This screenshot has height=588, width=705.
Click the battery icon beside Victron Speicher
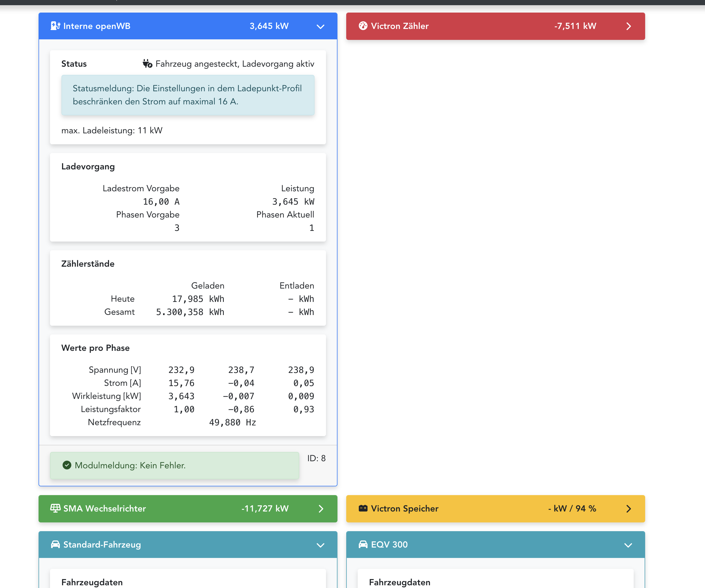point(363,508)
